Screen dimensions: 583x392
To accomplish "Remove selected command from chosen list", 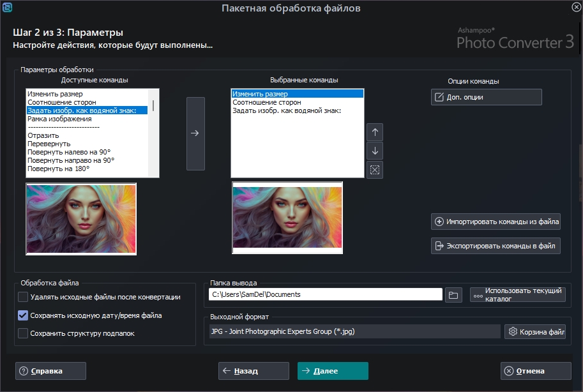I will [x=375, y=170].
